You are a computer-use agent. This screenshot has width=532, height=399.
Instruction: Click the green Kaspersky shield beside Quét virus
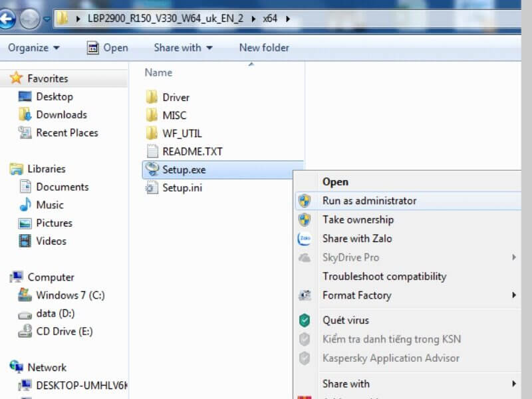click(305, 321)
